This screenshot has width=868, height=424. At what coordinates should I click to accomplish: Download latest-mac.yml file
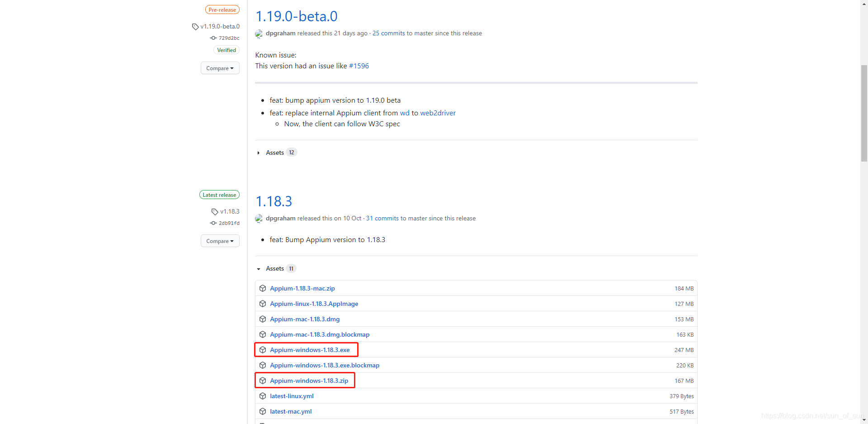[291, 411]
